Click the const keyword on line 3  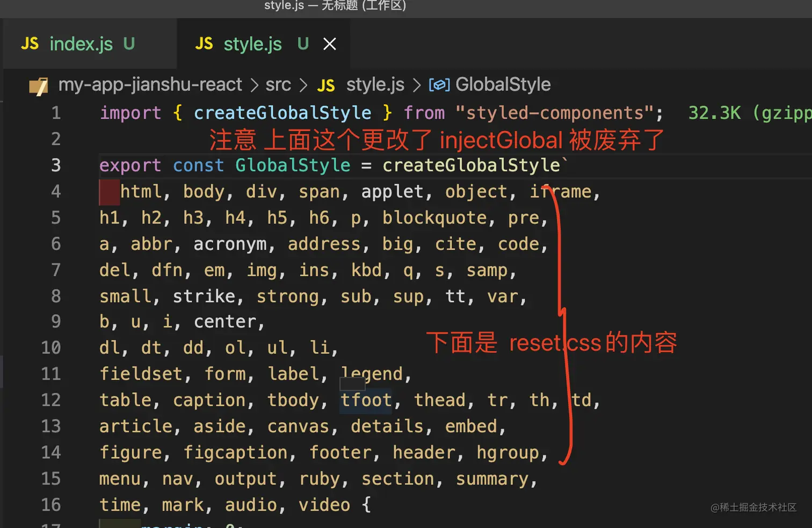point(199,165)
